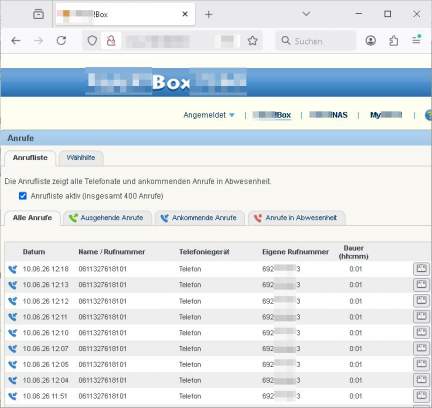Click phonebook icon for the 12:18 call
This screenshot has height=408, width=432.
(421, 269)
